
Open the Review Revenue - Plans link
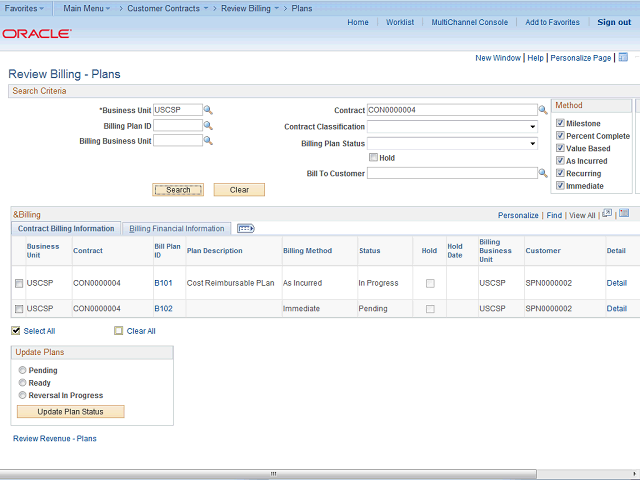coord(54,438)
